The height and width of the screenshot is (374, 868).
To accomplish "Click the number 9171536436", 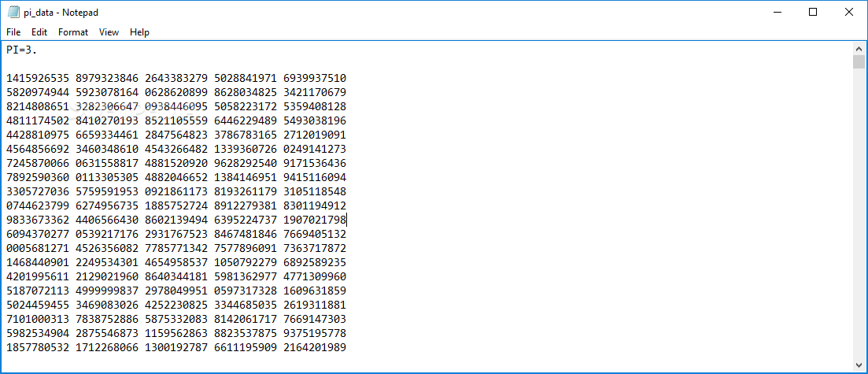I will 315,164.
